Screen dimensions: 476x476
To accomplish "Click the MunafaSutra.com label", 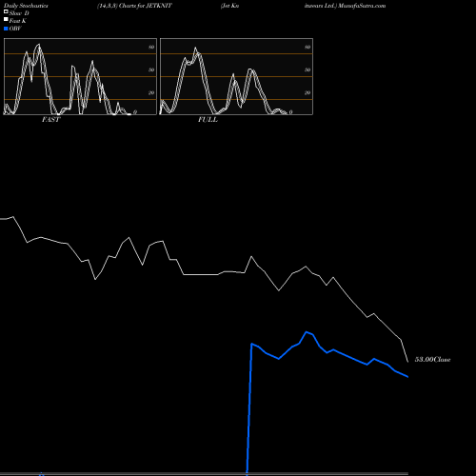I will [362, 6].
